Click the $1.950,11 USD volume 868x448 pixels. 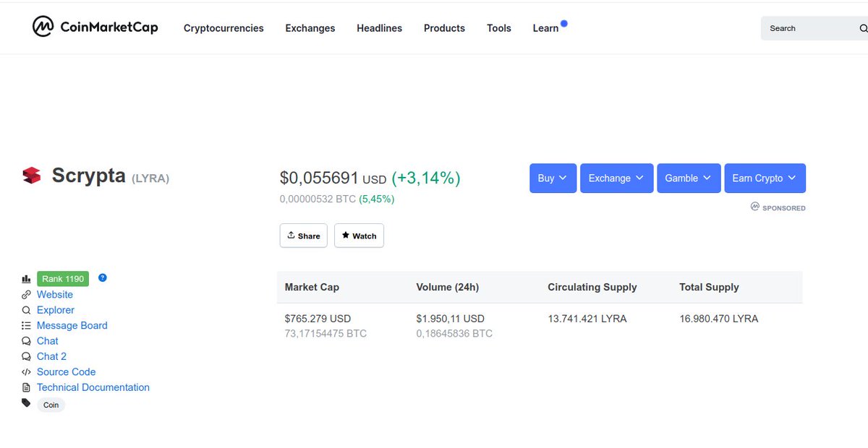tap(451, 319)
